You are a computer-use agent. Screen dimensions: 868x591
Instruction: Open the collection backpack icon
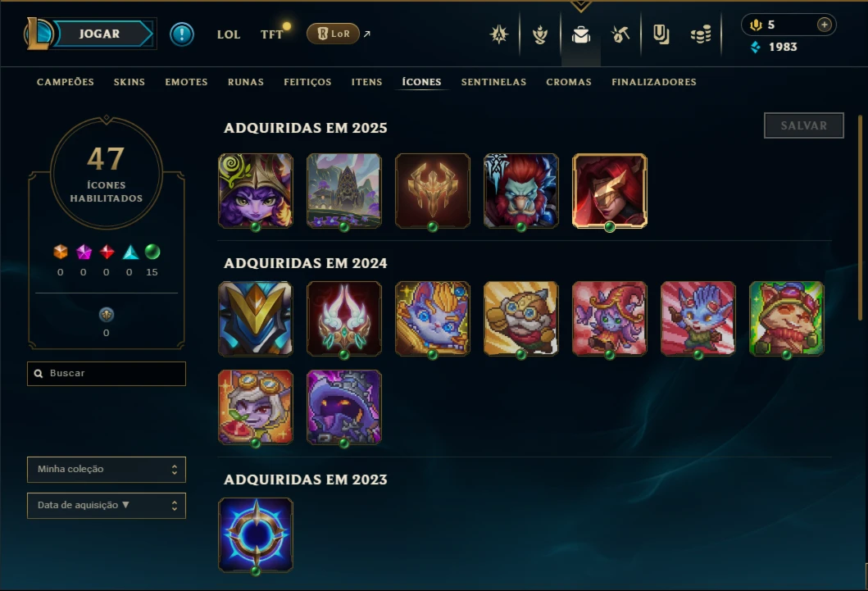pyautogui.click(x=580, y=34)
